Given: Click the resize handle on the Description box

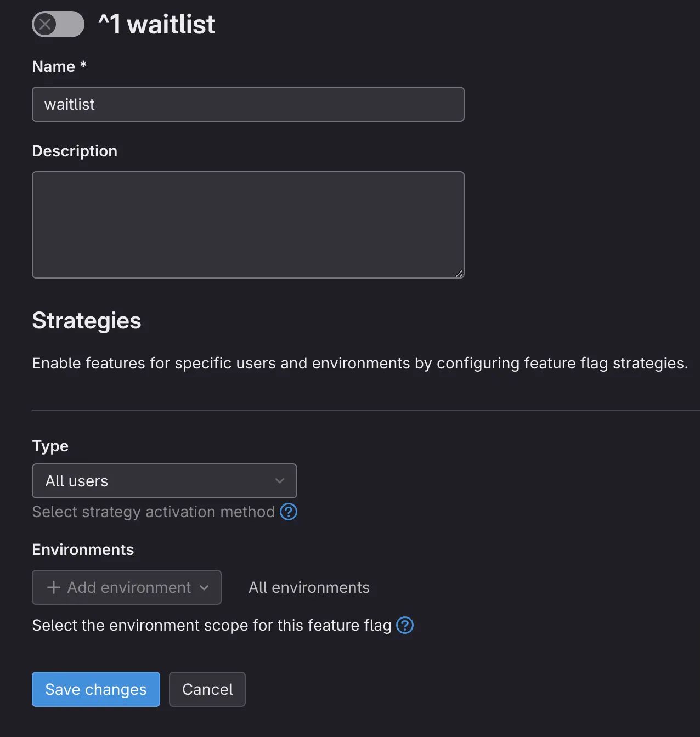Looking at the screenshot, I should (460, 273).
